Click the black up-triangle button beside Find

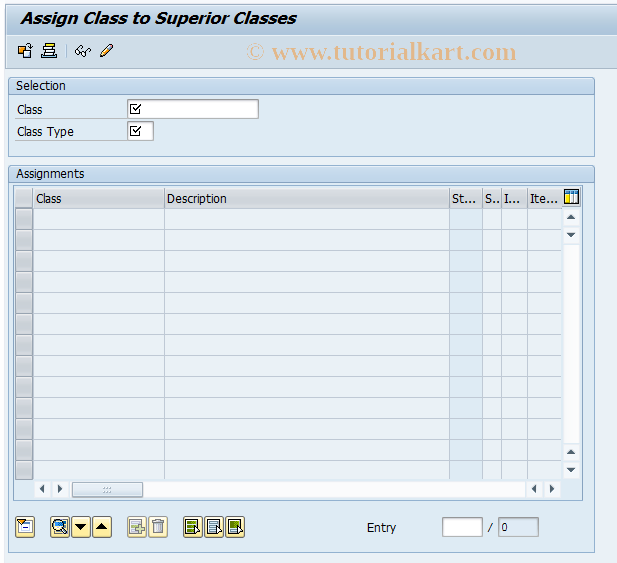102,527
